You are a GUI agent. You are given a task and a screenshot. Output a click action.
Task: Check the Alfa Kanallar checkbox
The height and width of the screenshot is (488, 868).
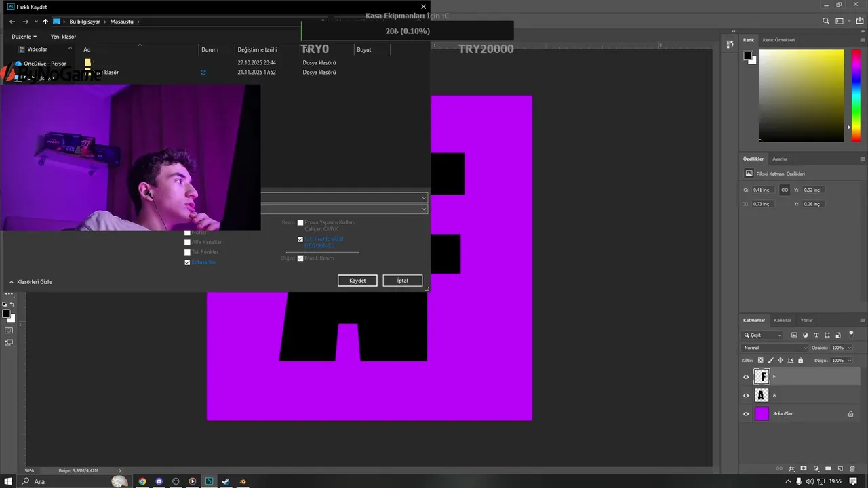coord(187,242)
